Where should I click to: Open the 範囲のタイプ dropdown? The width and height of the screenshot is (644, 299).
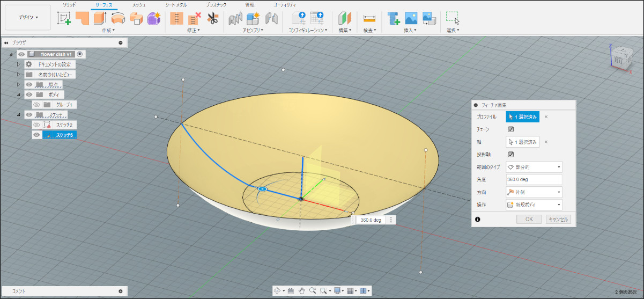tap(534, 167)
